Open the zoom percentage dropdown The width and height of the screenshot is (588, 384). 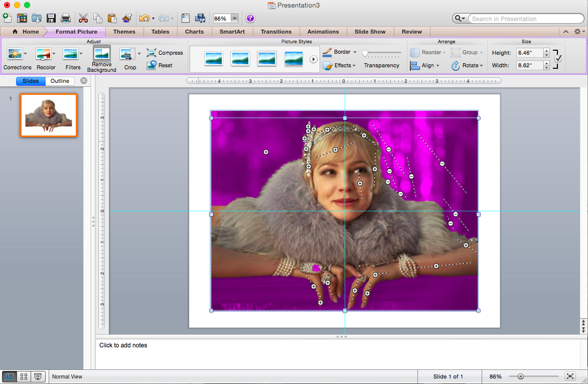tap(234, 19)
